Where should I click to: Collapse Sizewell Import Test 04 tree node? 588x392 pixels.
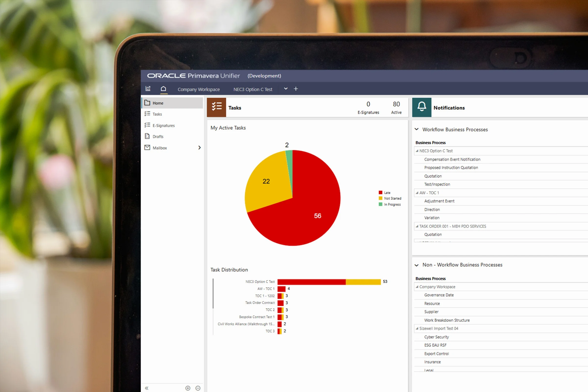click(417, 329)
